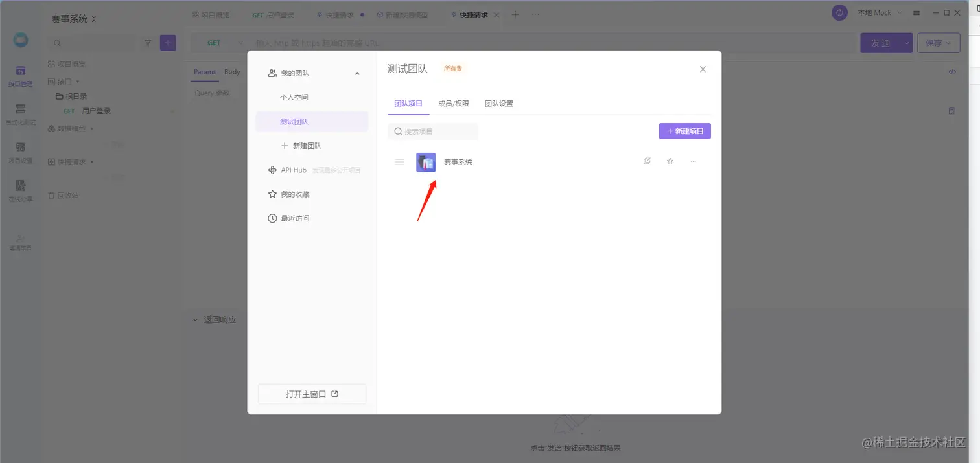Click the star icon next to 我的收藏
Screen dimensions: 980x463
[272, 194]
